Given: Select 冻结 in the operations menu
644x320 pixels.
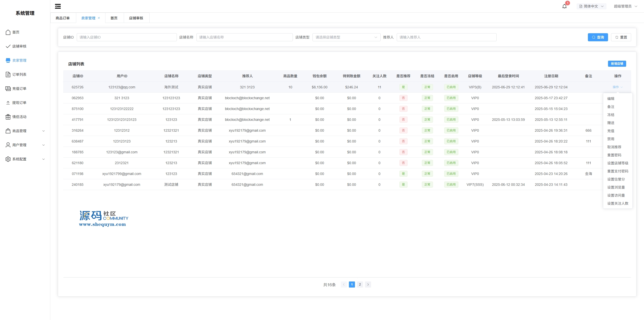Looking at the screenshot, I should click(611, 115).
